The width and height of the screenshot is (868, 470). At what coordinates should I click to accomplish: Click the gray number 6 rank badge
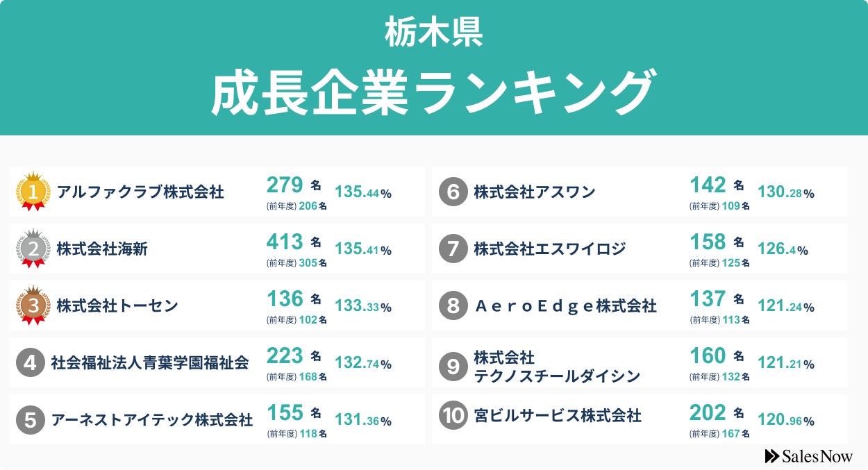[x=453, y=192]
